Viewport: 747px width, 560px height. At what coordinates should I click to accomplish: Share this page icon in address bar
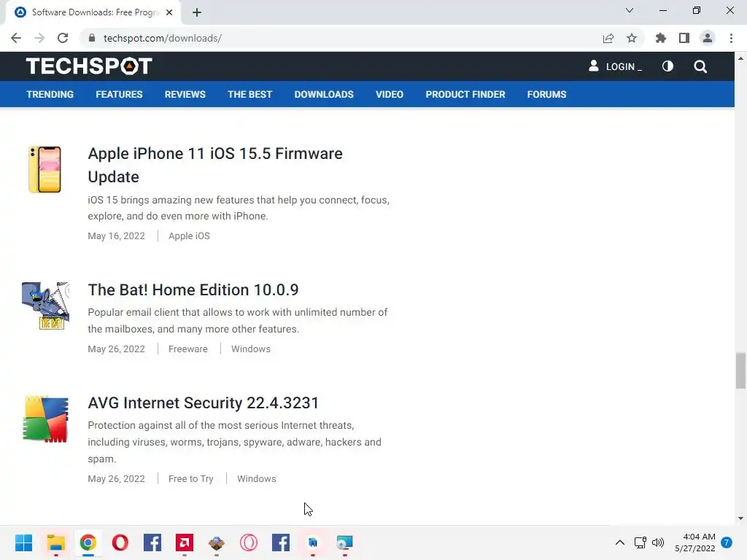pyautogui.click(x=608, y=38)
